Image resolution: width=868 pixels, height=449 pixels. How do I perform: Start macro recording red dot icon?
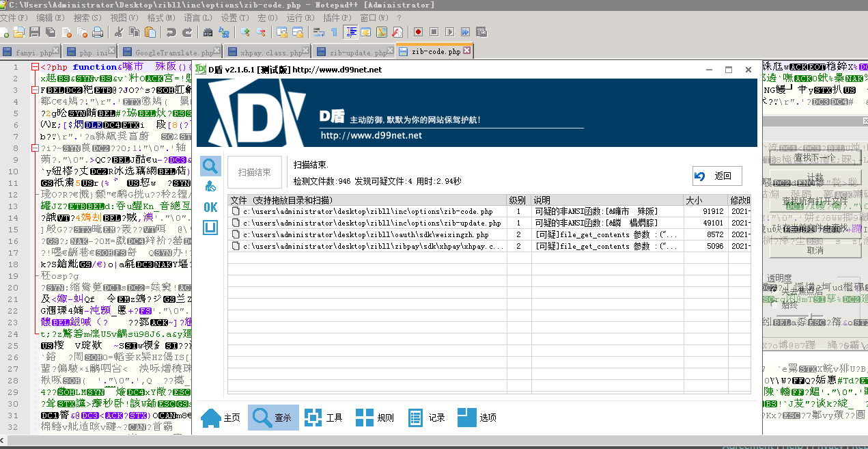[x=418, y=32]
